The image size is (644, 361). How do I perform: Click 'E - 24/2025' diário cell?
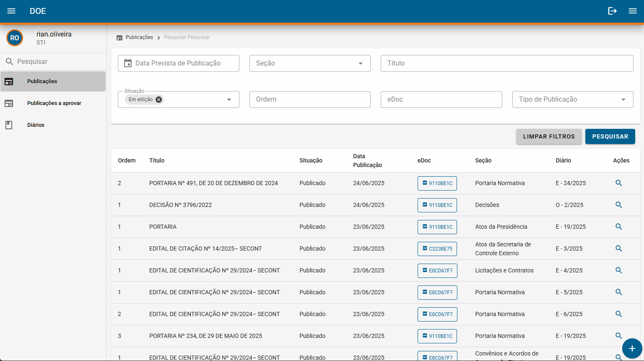571,183
